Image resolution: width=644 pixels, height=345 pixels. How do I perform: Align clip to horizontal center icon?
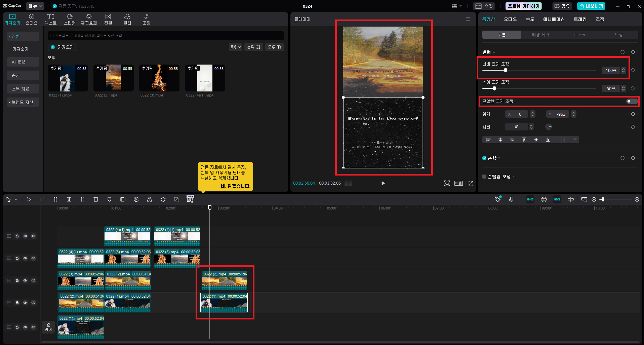[500, 140]
